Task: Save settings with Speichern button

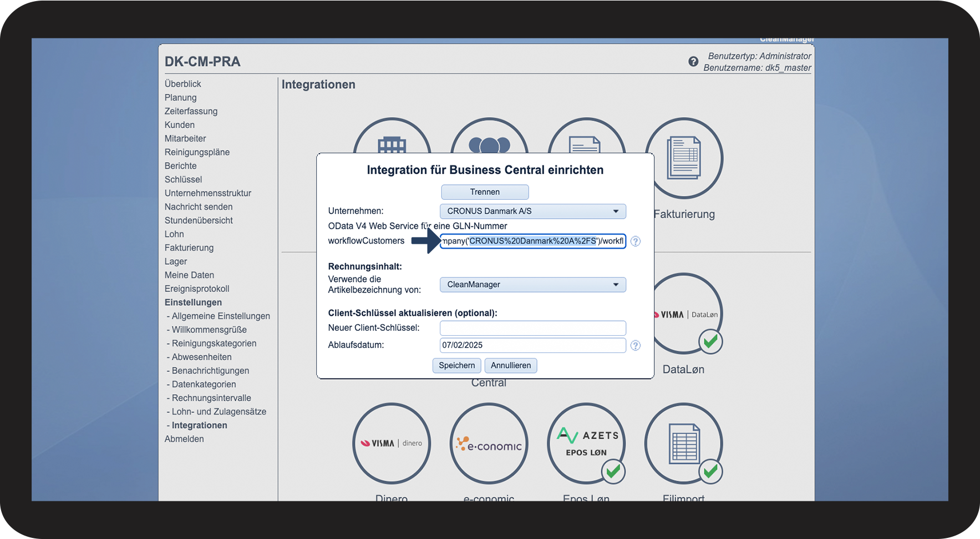Action: pyautogui.click(x=456, y=365)
